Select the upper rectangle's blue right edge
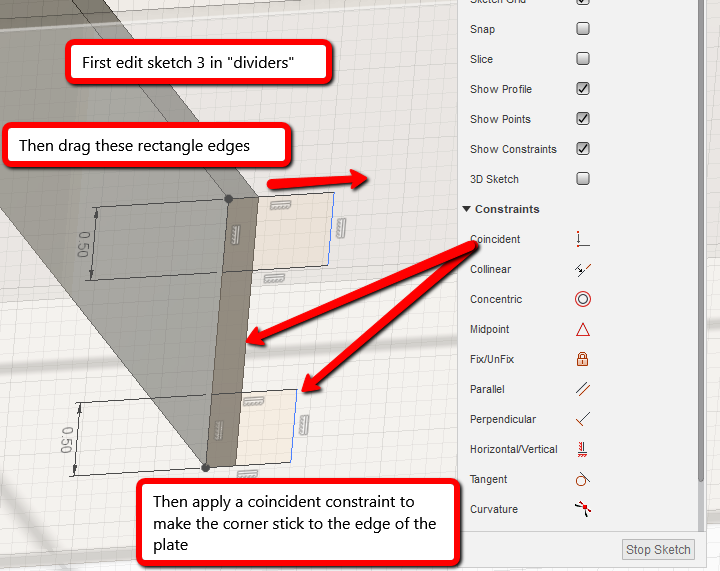Image resolution: width=720 pixels, height=571 pixels. [331, 230]
